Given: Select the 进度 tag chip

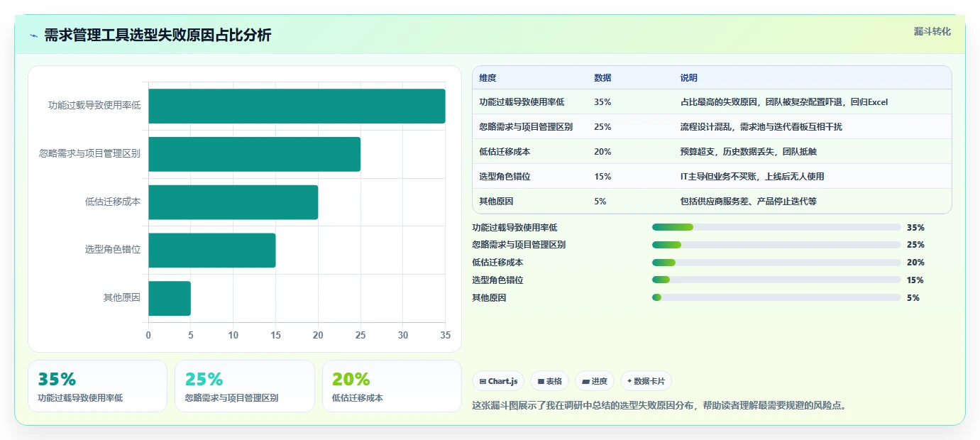Looking at the screenshot, I should tap(595, 381).
